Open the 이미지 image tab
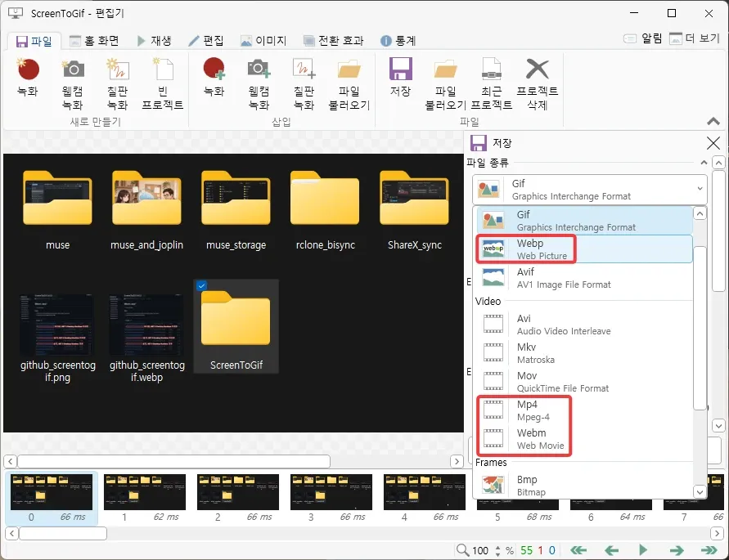 point(263,41)
